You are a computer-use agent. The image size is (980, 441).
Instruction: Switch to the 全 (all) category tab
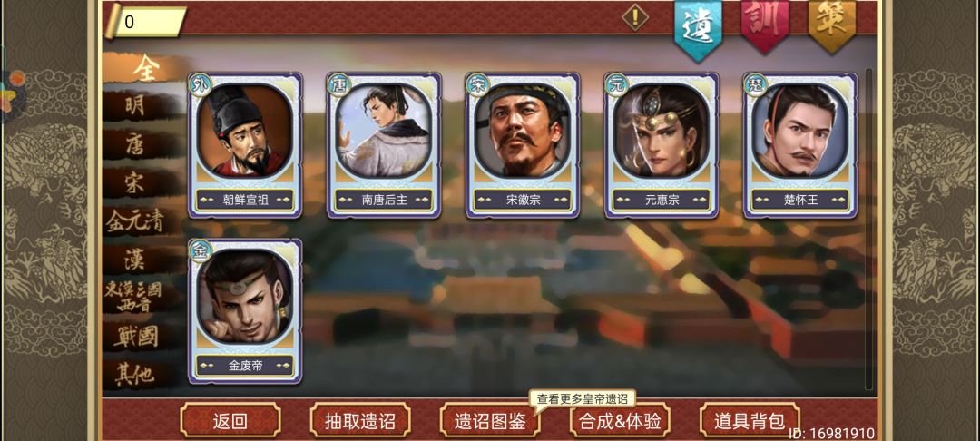(147, 67)
